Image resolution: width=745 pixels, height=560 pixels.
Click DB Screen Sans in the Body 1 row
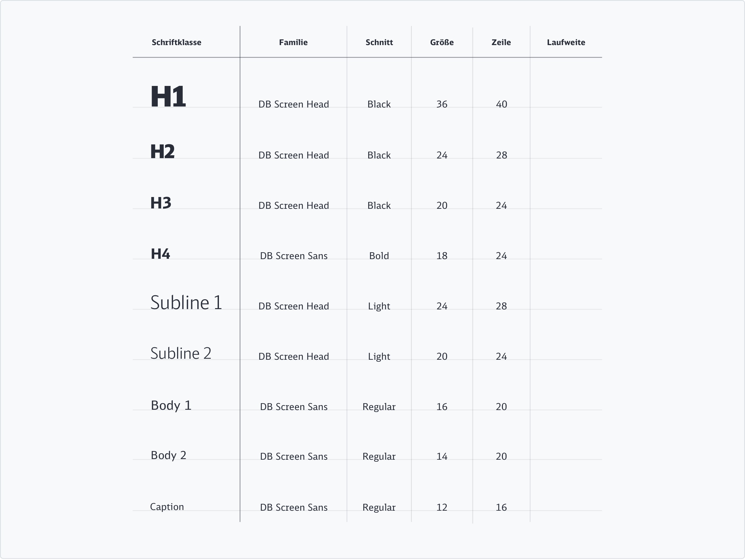[x=293, y=407]
